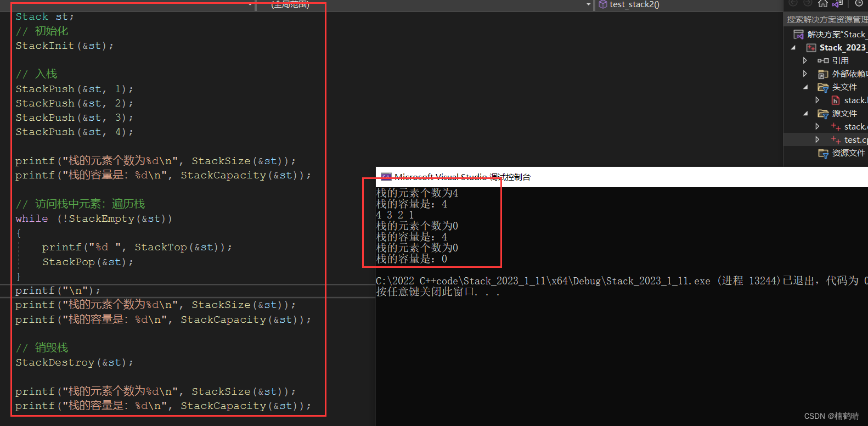Collapse the Stack_2023 project node
The image size is (868, 426).
pos(793,48)
